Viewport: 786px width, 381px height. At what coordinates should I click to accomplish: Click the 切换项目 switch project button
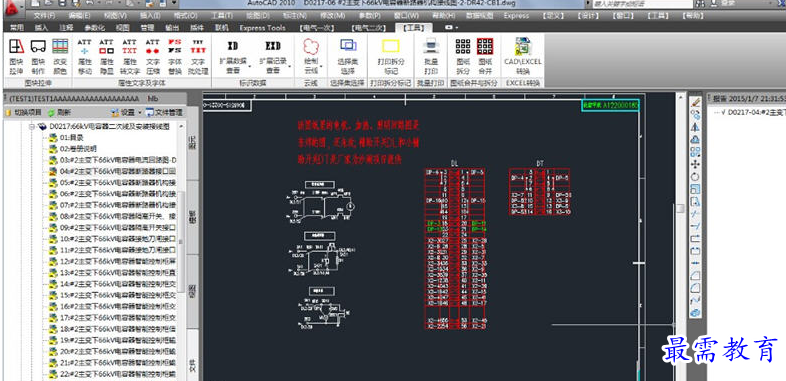24,112
